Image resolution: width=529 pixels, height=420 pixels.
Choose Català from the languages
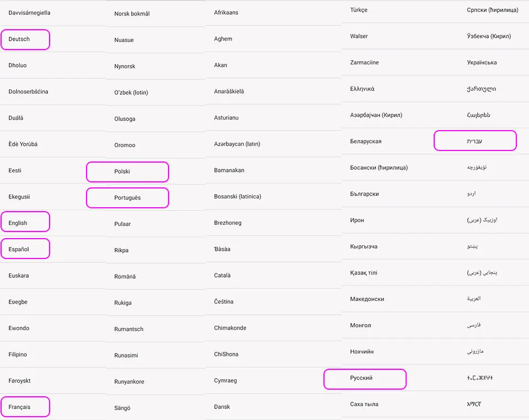pyautogui.click(x=223, y=275)
